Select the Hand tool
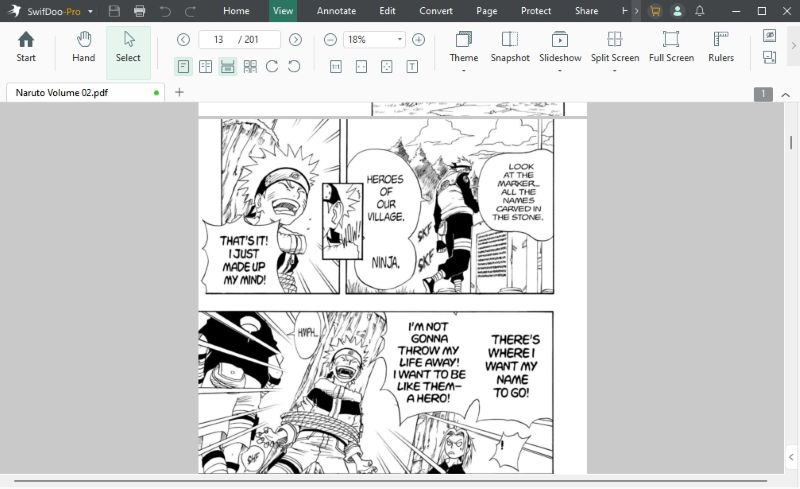 [84, 47]
